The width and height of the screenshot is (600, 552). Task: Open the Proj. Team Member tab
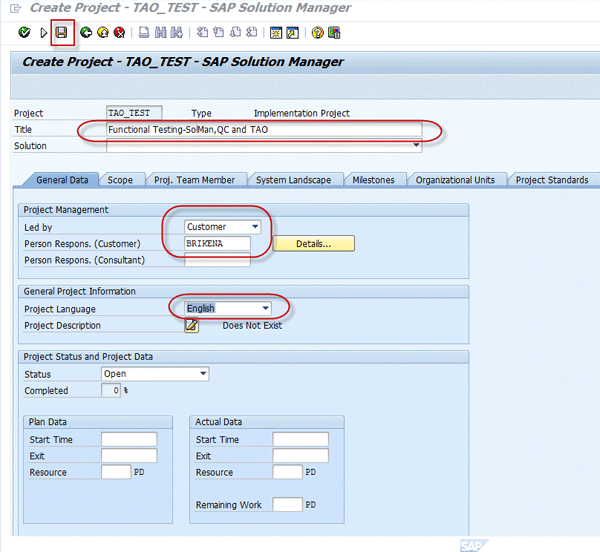coord(194,180)
